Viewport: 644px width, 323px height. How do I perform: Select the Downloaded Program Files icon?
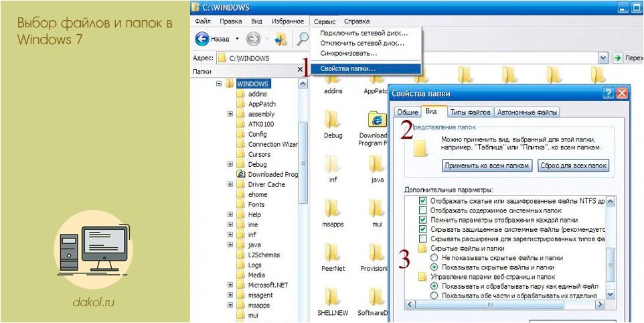377,119
